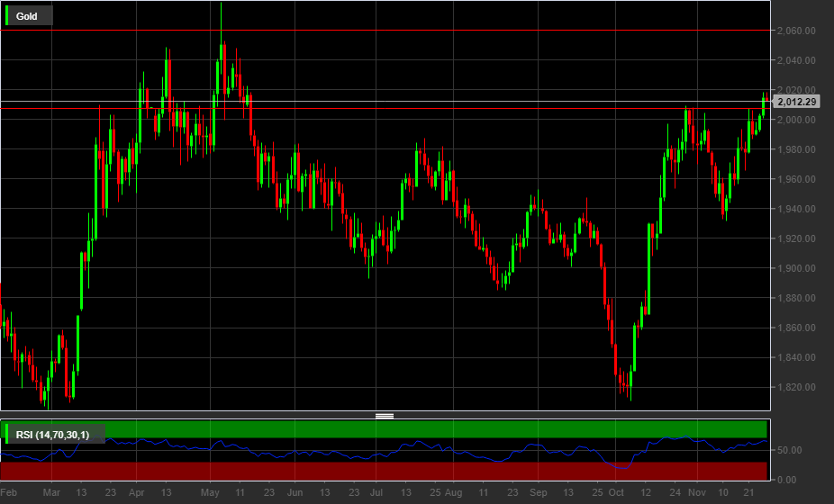Click the 1,860.00 price axis label
Screen dimensions: 834x504
click(796, 328)
